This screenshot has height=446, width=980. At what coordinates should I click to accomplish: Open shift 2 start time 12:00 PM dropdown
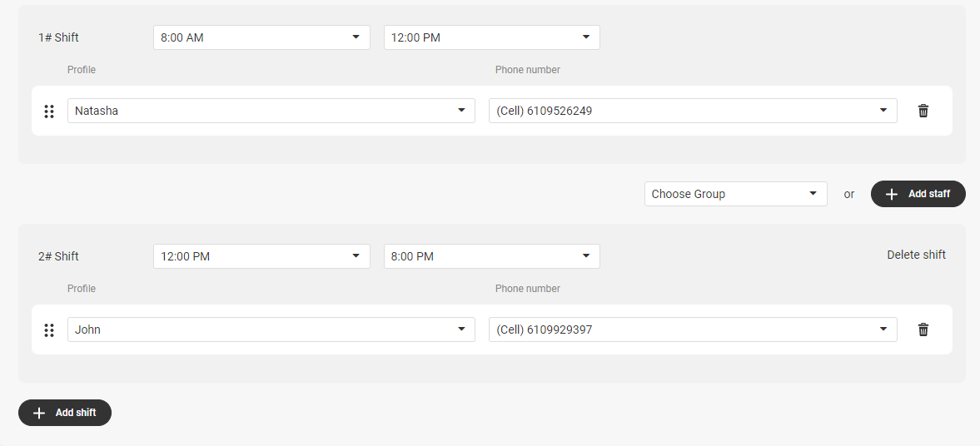coord(261,256)
